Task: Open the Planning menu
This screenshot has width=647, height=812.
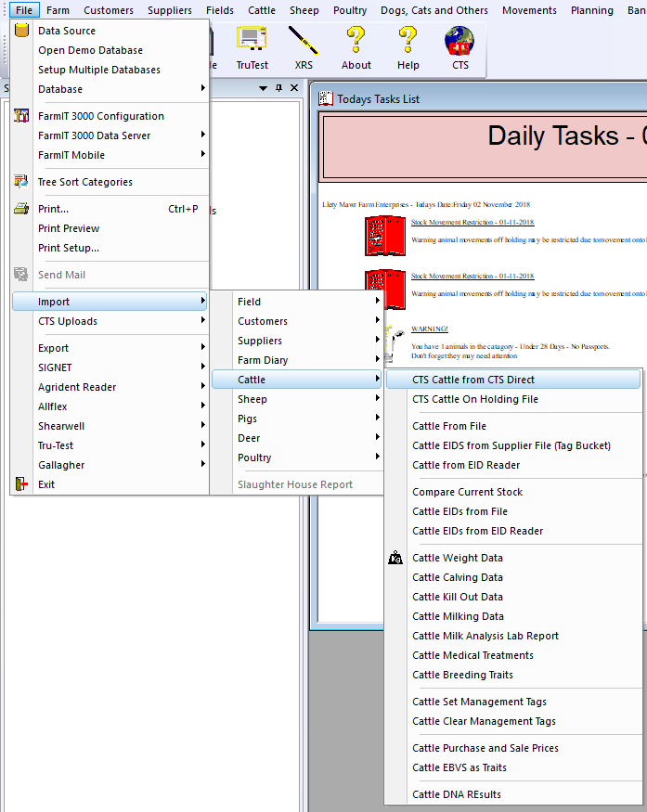Action: [x=591, y=10]
